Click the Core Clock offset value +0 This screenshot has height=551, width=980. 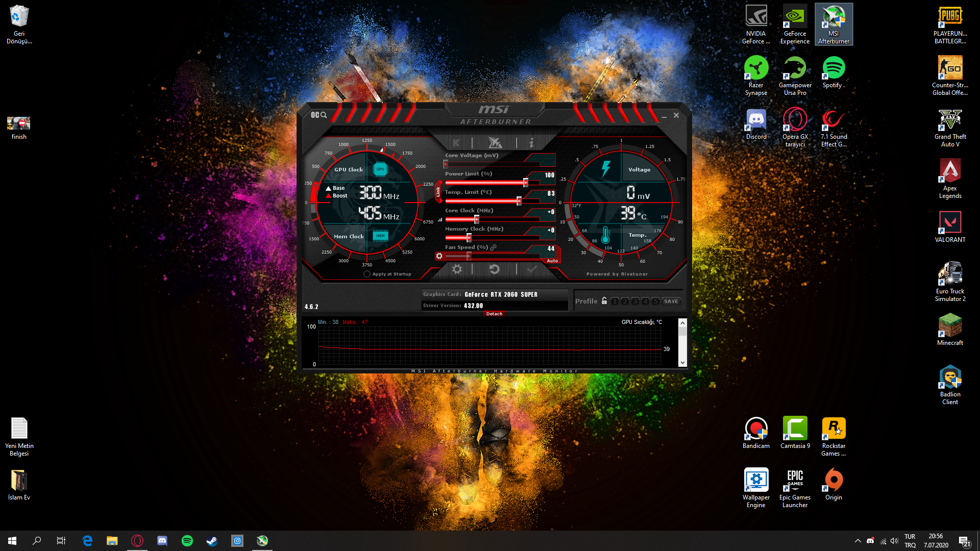click(x=551, y=212)
